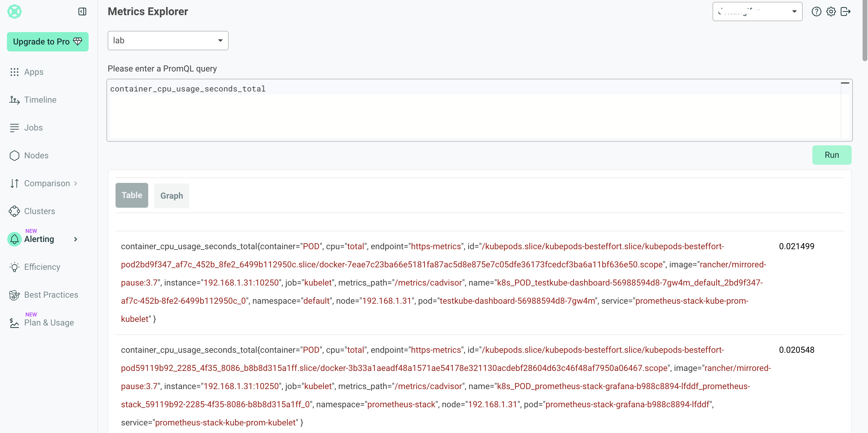Viewport: 868px width, 433px height.
Task: Click the Komodor logo icon
Action: coord(15,12)
